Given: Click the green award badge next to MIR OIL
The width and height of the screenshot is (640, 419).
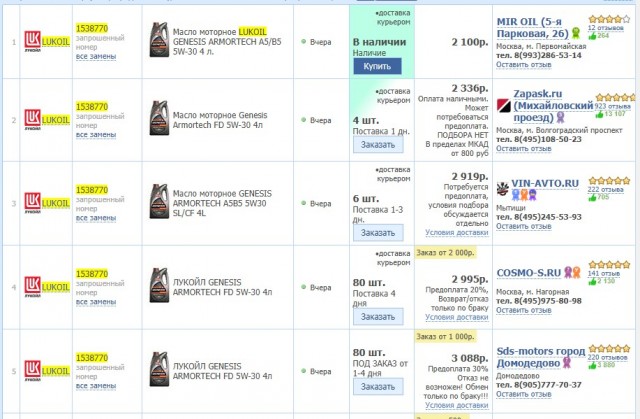Looking at the screenshot, I should point(576,32).
